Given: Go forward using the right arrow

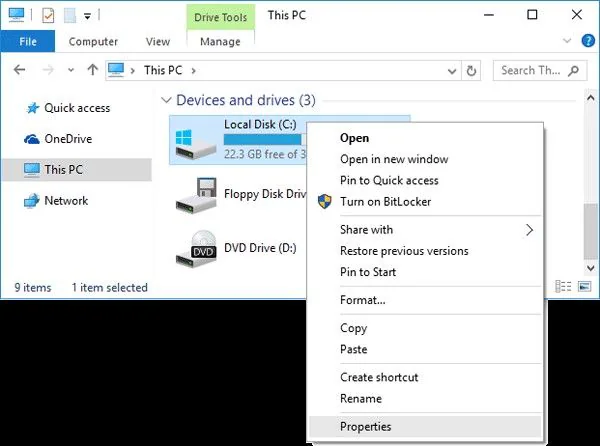Looking at the screenshot, I should click(x=48, y=70).
